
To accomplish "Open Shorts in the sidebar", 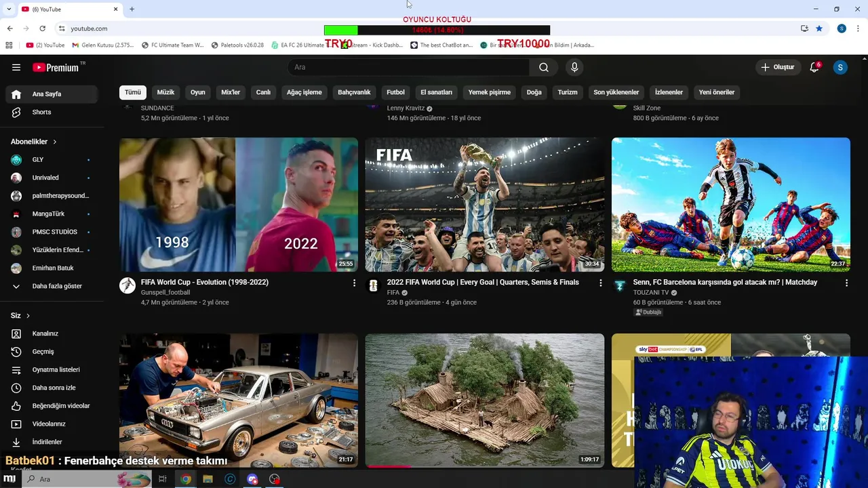I will pos(52,113).
